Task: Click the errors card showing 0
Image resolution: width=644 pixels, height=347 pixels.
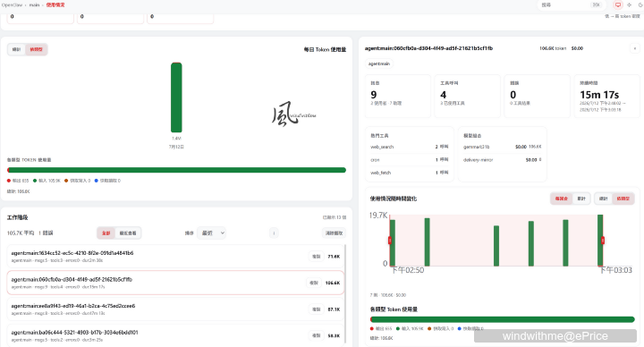Action: pyautogui.click(x=538, y=96)
